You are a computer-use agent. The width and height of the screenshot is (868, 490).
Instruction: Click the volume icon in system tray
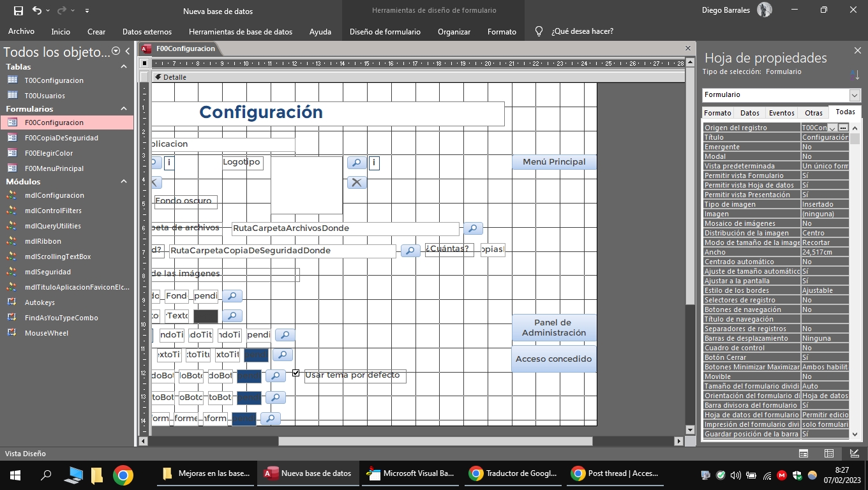coord(735,475)
